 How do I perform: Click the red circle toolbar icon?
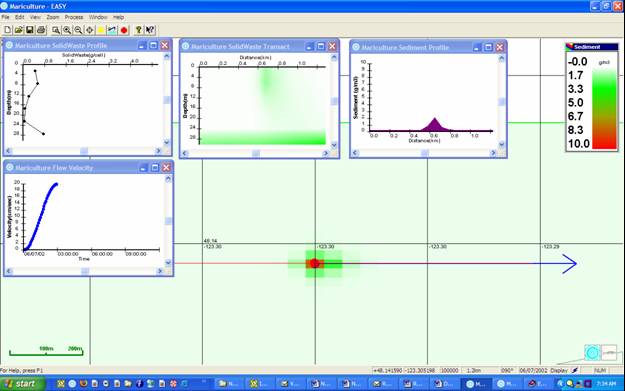(x=124, y=30)
